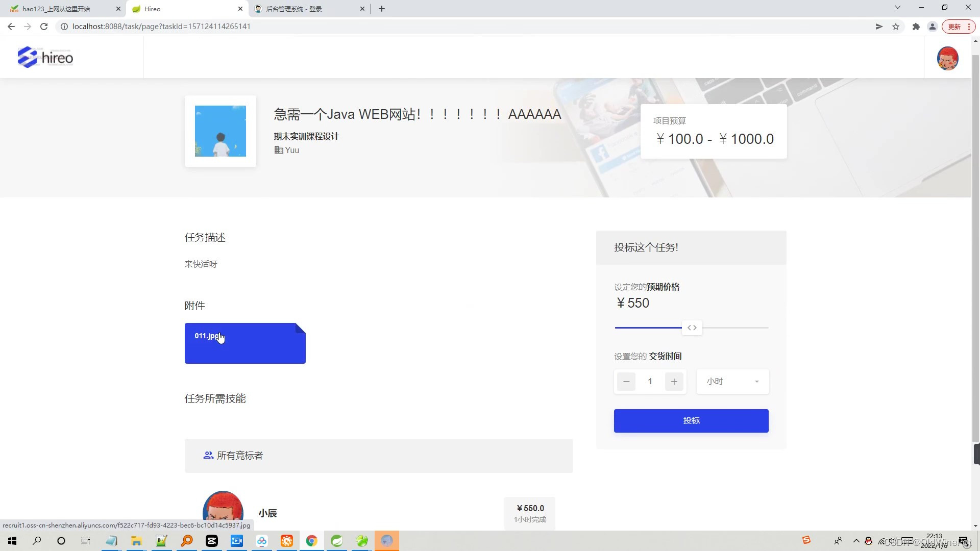Open the Windows Start menu
Screen dimensions: 980x551
coord(12,541)
